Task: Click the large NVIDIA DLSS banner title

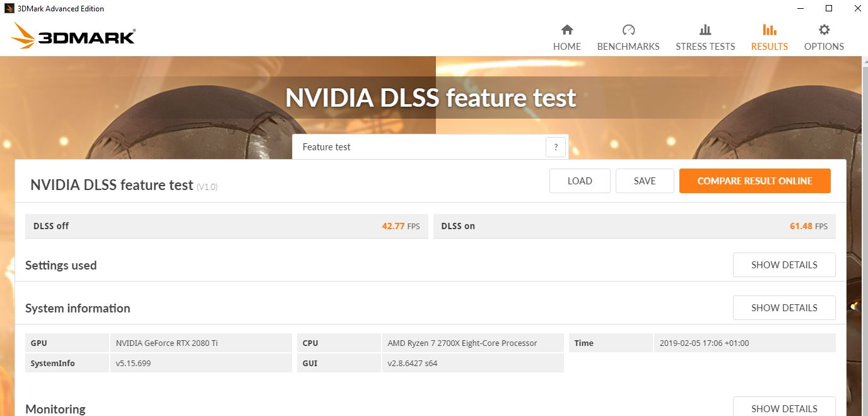Action: pyautogui.click(x=431, y=98)
